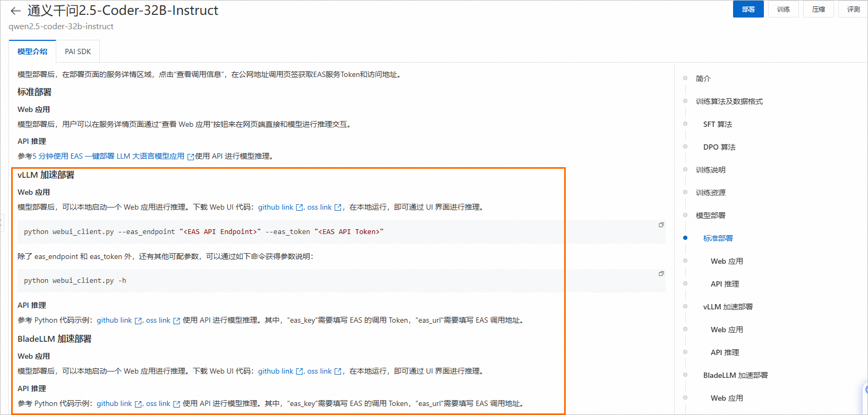The height and width of the screenshot is (415, 868).
Task: Select API 推理 under vLLM 加速部署 in outline
Action: pos(725,352)
